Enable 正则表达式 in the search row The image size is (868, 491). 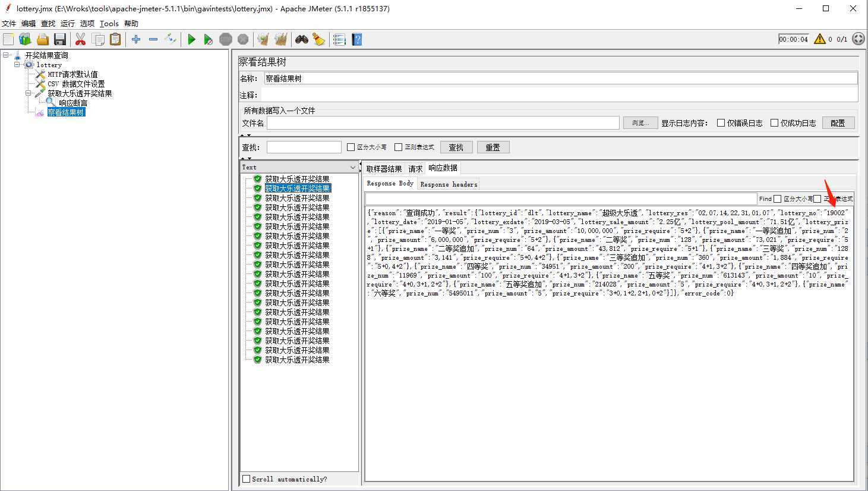tap(398, 147)
